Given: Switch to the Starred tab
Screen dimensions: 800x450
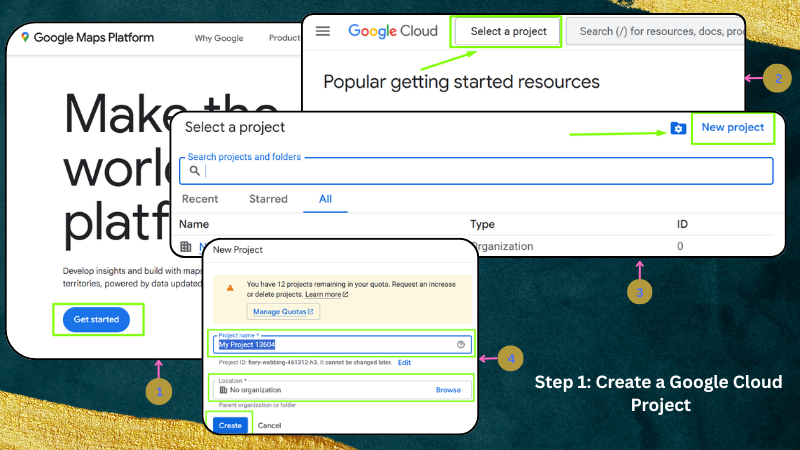Looking at the screenshot, I should click(268, 199).
